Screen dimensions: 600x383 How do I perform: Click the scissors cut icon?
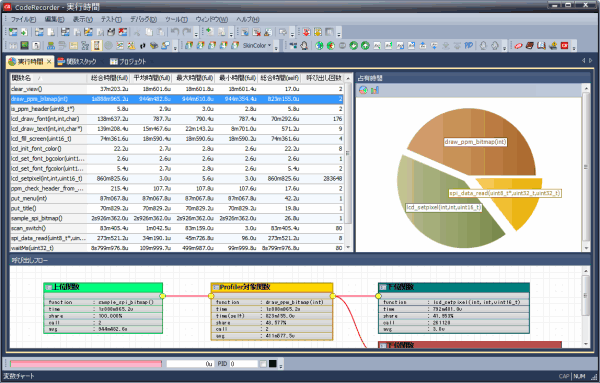click(x=137, y=32)
